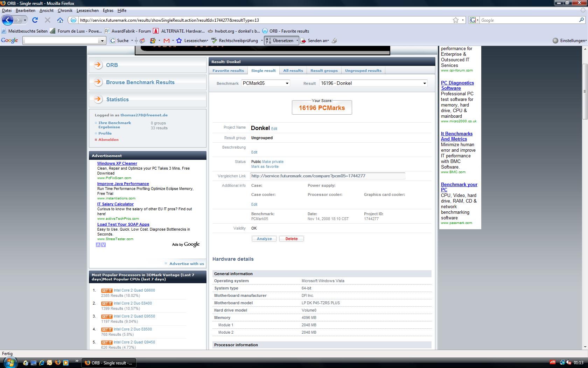Click the Lesezeichen star icon in Google toolbar
This screenshot has width=588, height=368.
coord(179,41)
